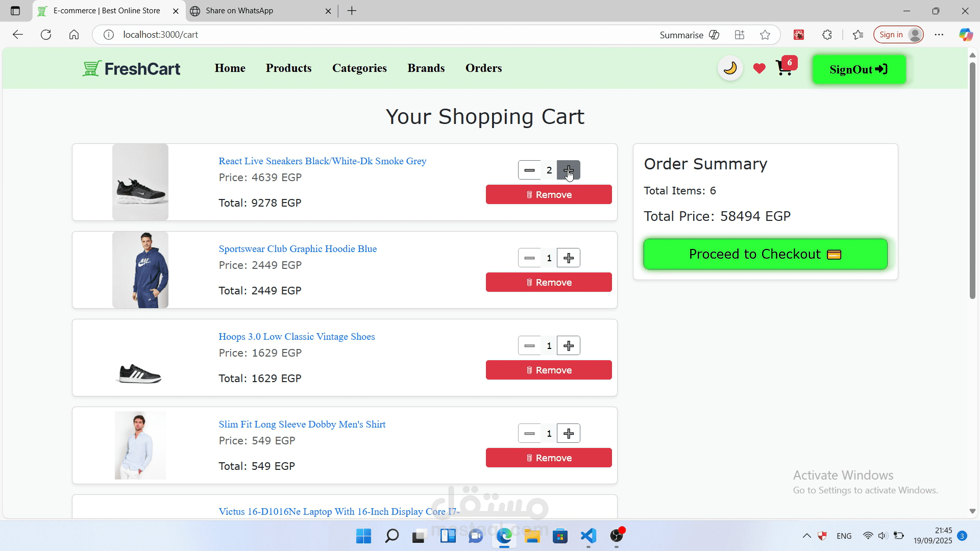Open shopping cart icon with badge 6
Screen dimensions: 980x551
(786, 67)
